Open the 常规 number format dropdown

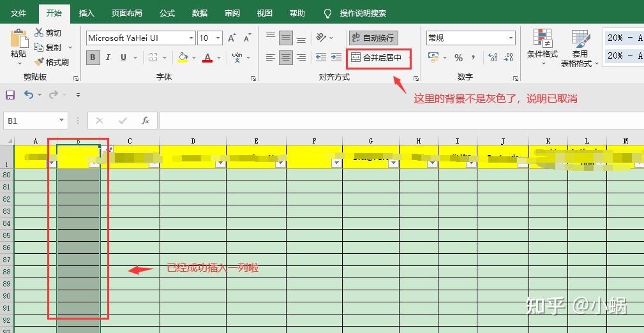pos(511,38)
